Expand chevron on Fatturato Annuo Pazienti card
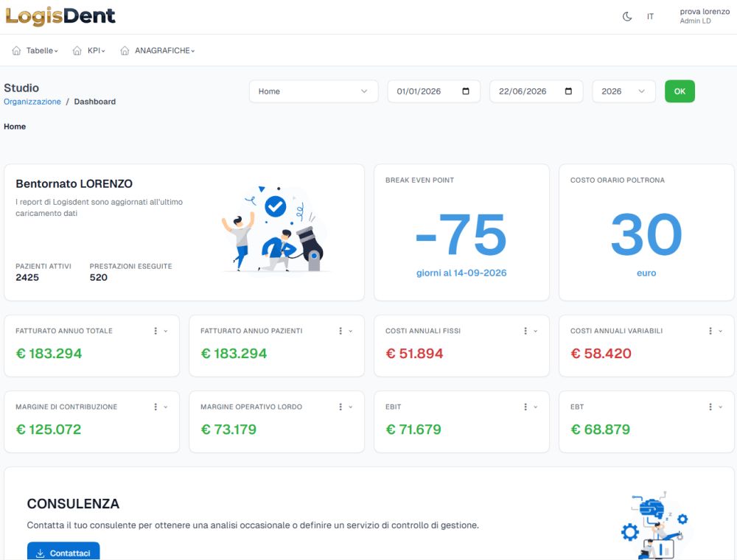 tap(351, 331)
